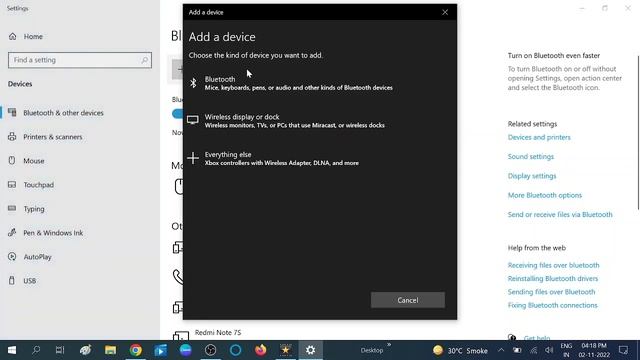Screen dimensions: 640x360
Task: Click the Settings gear taskbar icon
Action: click(310, 350)
